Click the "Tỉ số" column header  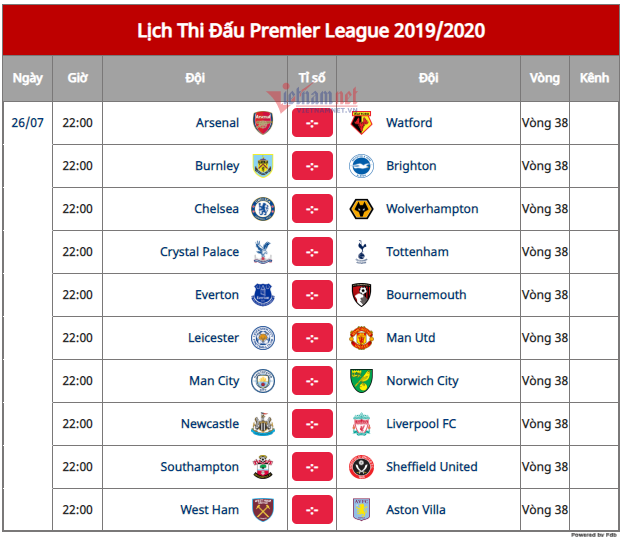click(312, 77)
